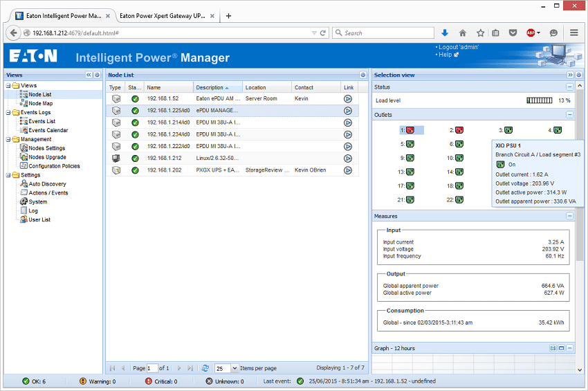The image size is (588, 391).
Task: Collapse the Views side panel
Action: click(x=89, y=75)
